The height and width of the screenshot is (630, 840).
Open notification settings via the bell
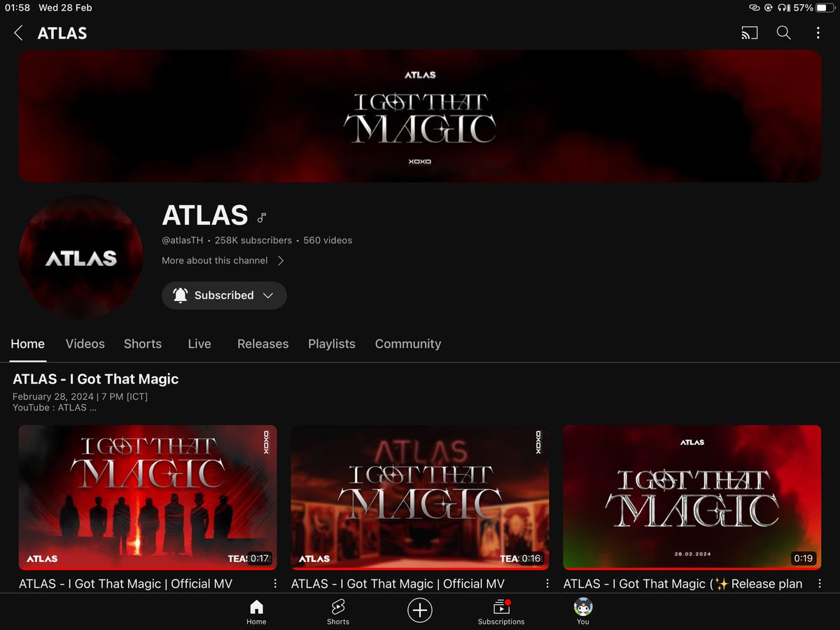click(180, 295)
